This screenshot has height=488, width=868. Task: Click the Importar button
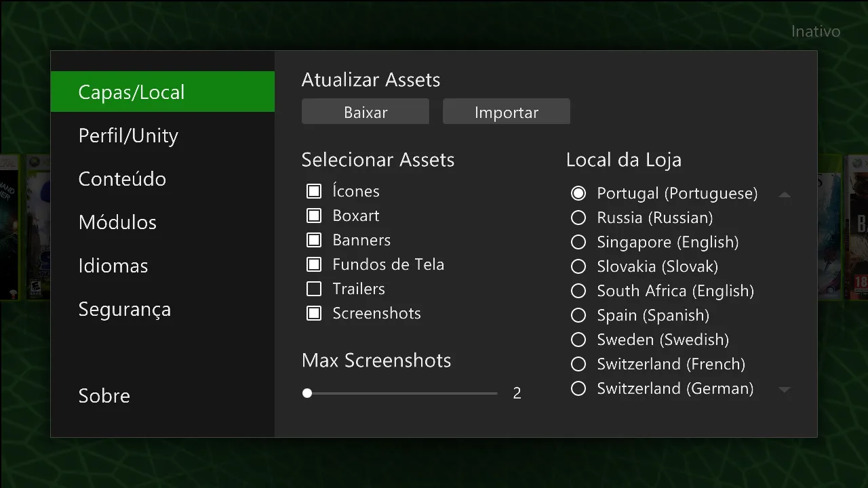coord(507,112)
